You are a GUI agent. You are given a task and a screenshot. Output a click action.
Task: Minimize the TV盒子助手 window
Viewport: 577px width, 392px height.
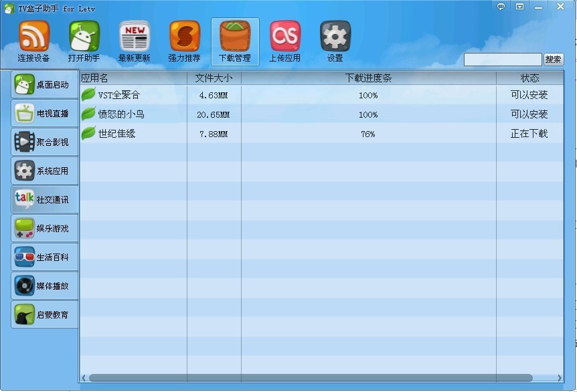[x=539, y=7]
